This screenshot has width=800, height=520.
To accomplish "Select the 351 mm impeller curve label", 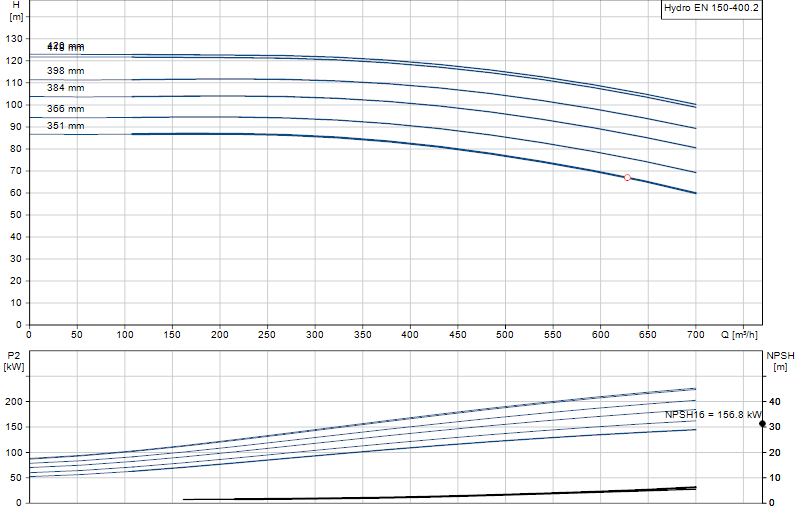I will tap(65, 126).
